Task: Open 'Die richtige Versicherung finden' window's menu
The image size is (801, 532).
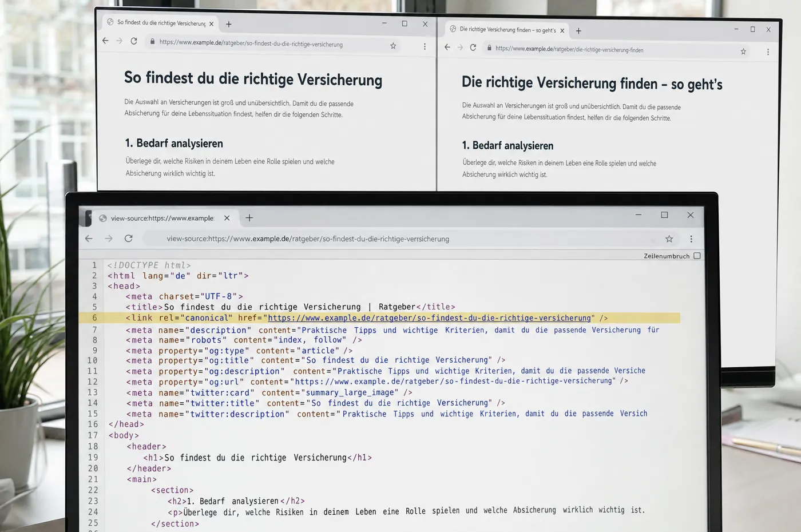Action: click(768, 52)
